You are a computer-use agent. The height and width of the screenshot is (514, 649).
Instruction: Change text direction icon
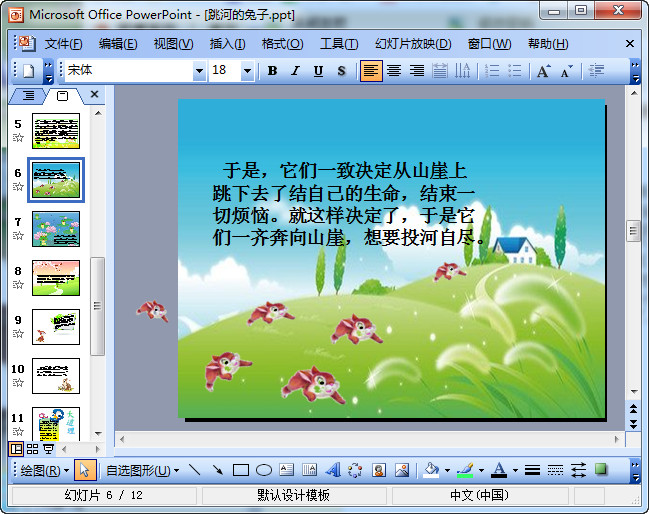(462, 71)
